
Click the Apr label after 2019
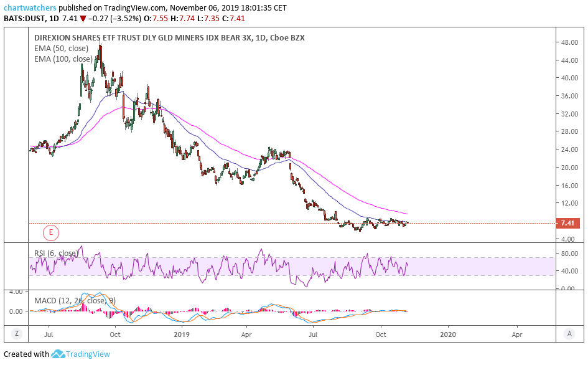pos(246,334)
